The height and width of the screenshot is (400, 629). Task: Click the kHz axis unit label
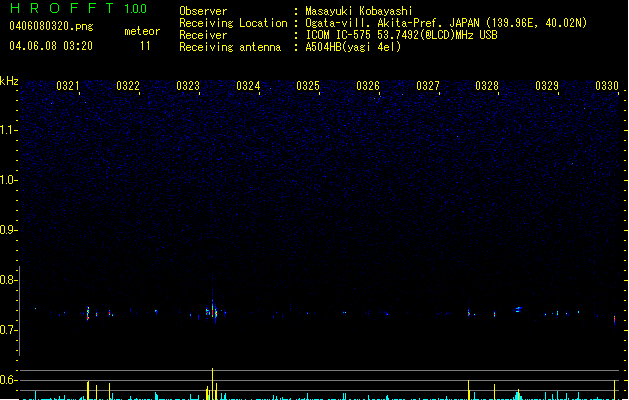tap(9, 81)
